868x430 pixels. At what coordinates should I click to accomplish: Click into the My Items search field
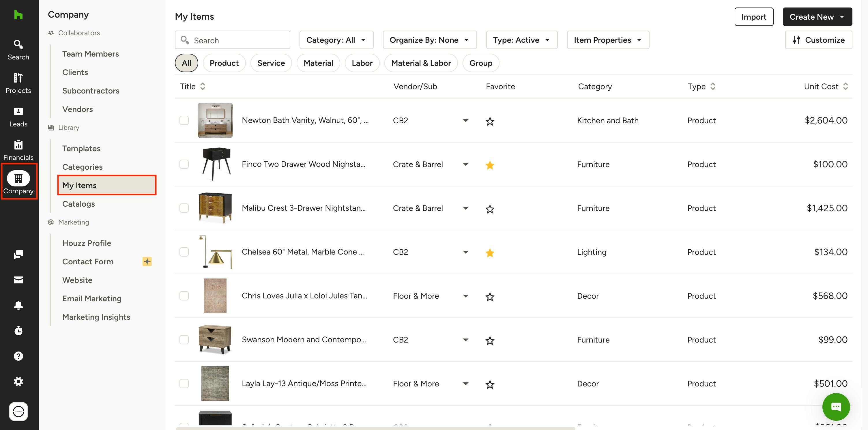pos(236,40)
